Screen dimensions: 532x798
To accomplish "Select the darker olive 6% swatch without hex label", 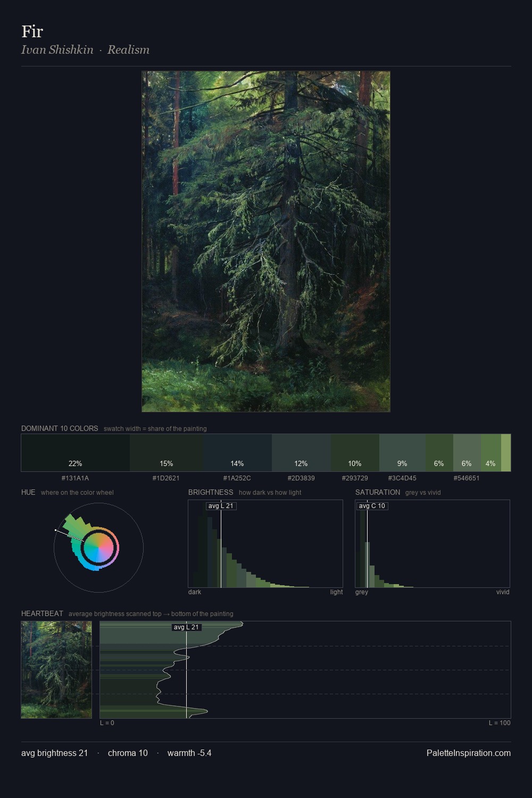I will (x=439, y=453).
